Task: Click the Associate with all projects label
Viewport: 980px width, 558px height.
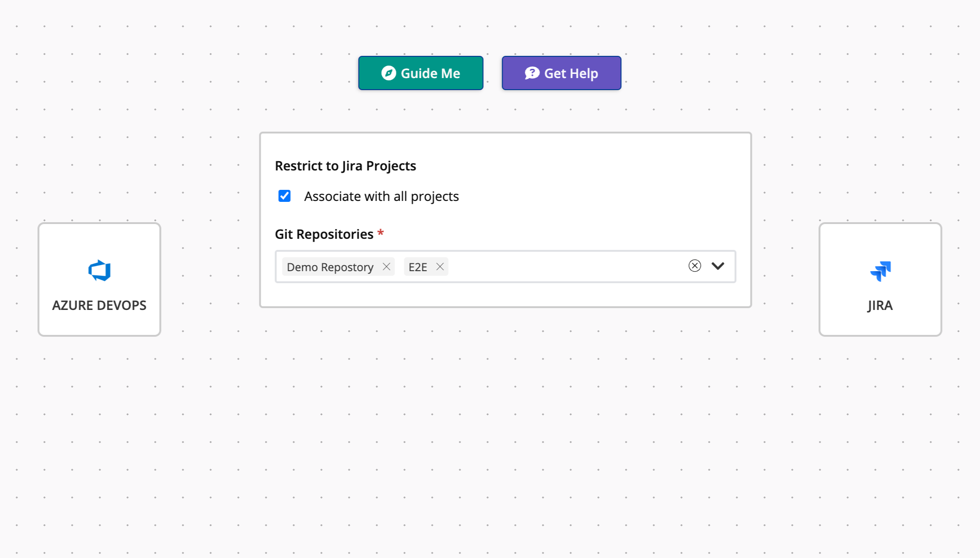Action: (x=381, y=196)
